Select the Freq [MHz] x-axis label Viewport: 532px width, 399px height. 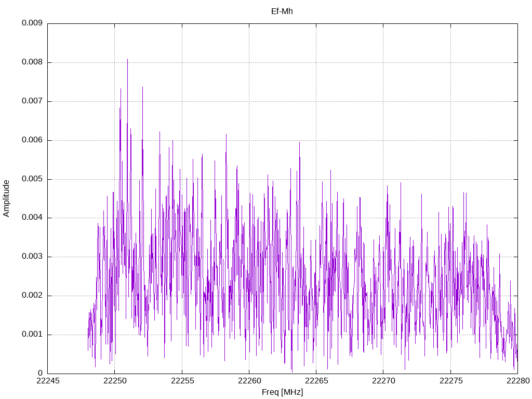(x=282, y=392)
